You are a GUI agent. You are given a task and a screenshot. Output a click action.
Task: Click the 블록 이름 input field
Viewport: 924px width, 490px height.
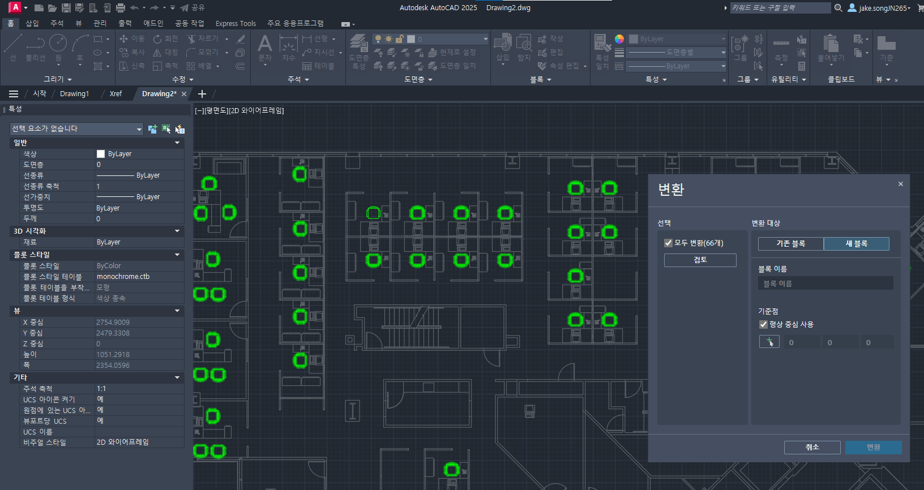click(x=825, y=283)
